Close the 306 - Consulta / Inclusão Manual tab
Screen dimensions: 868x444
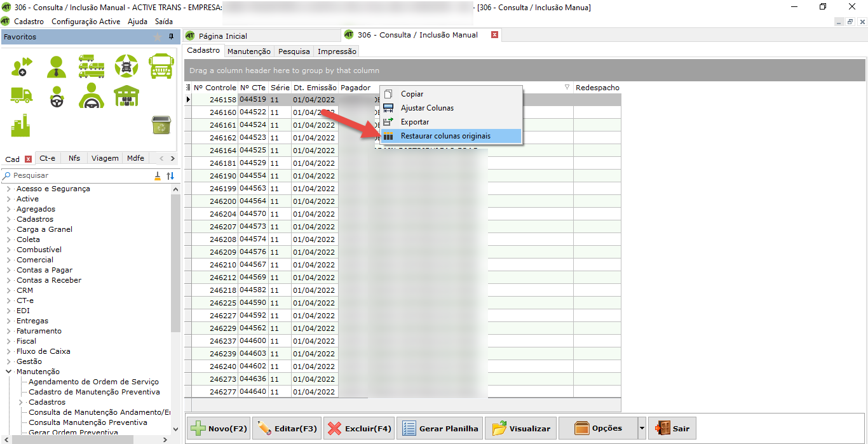click(x=494, y=35)
